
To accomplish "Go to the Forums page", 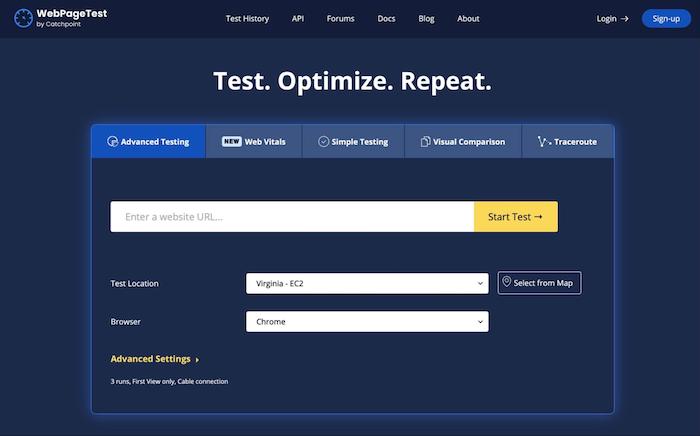I will coord(341,19).
